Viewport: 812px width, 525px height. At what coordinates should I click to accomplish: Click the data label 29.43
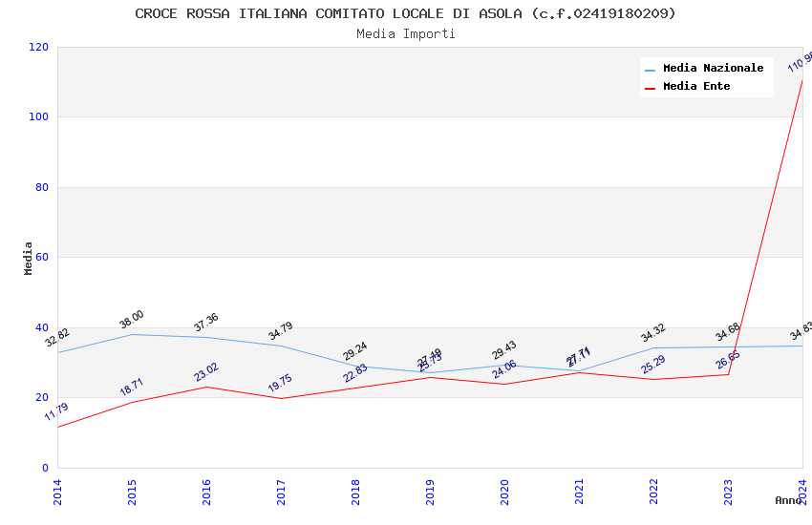coord(504,350)
